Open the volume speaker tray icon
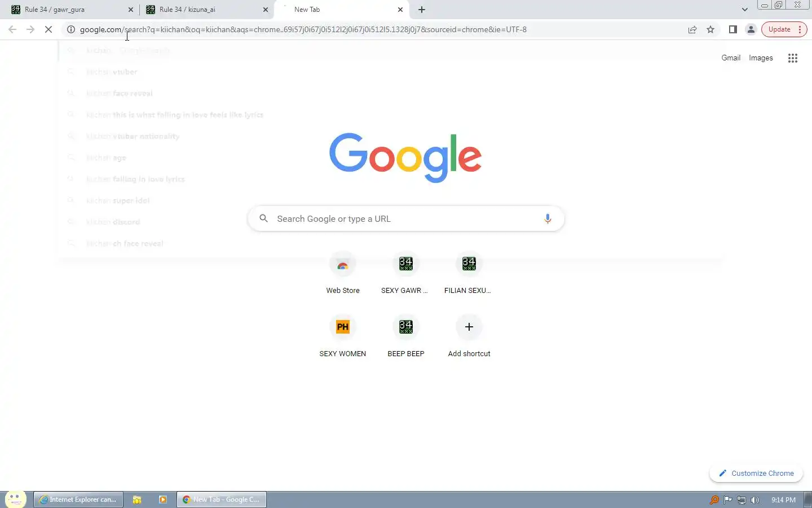This screenshot has width=812, height=508. (755, 500)
